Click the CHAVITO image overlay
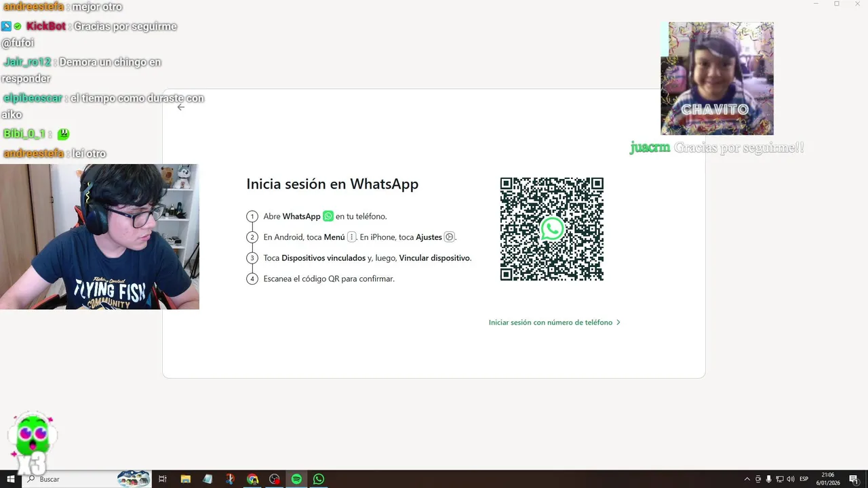 [717, 79]
